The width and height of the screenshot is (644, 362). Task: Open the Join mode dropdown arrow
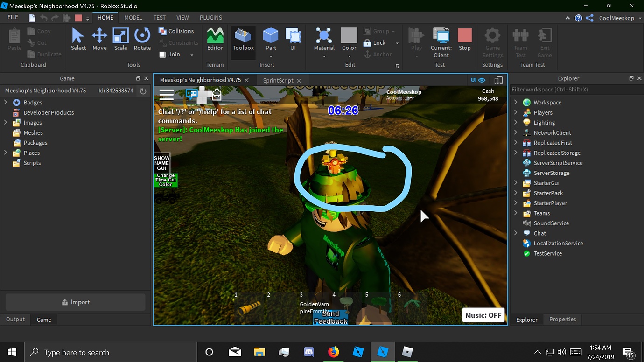click(x=191, y=55)
